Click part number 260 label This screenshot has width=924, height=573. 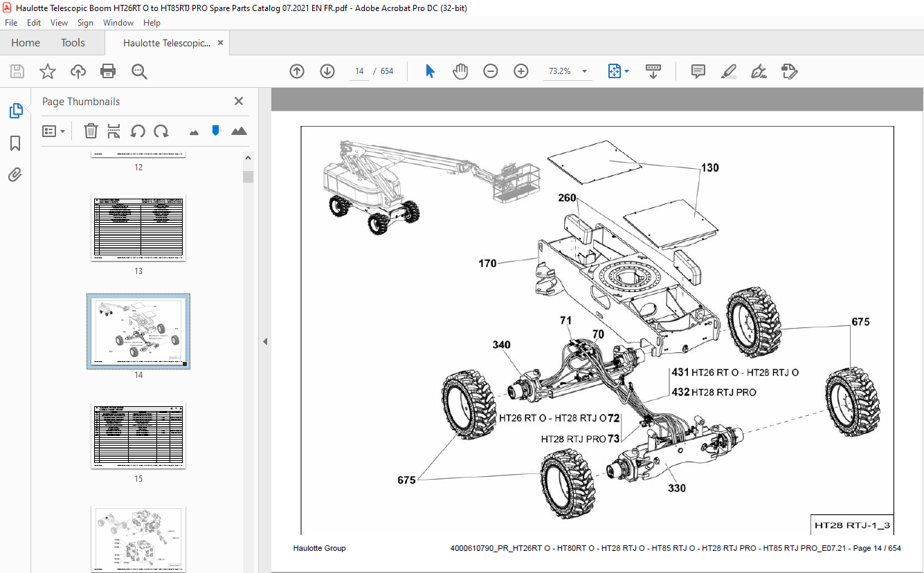pos(568,198)
